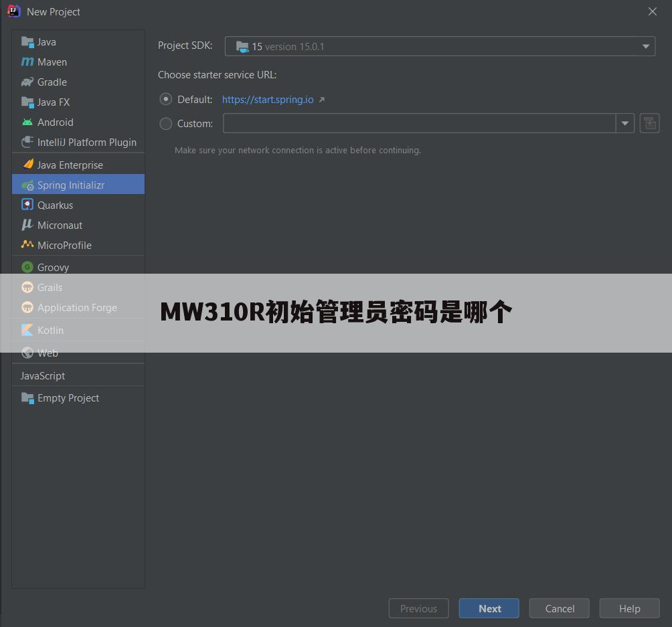The image size is (672, 627).
Task: Click the custom URL options icon button
Action: point(650,123)
